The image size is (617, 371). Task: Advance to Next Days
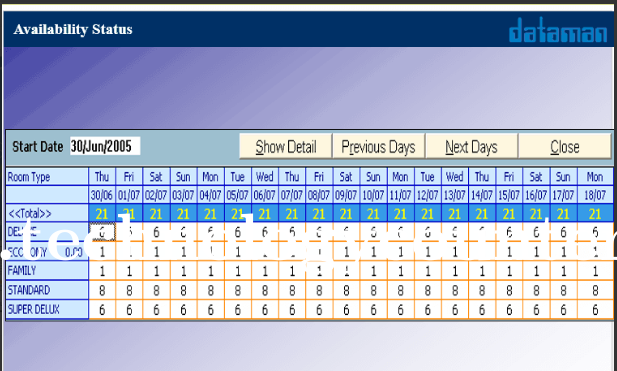(x=471, y=147)
